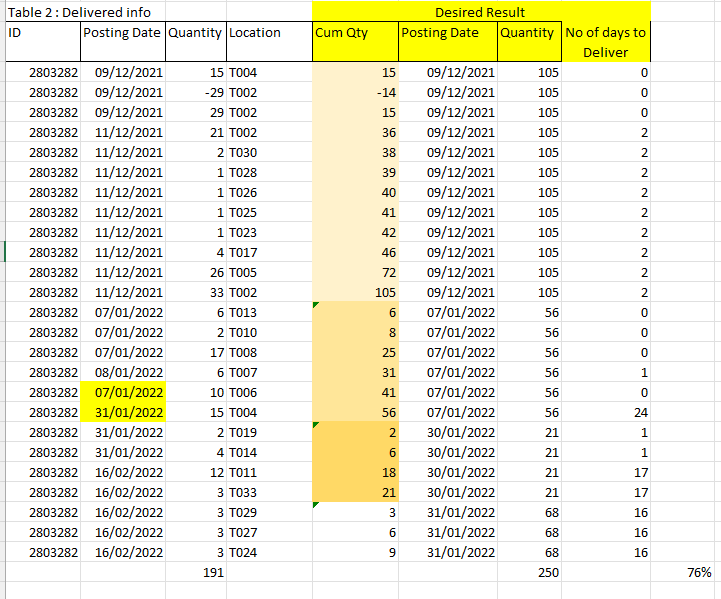Viewport: 721px width, 599px height.
Task: Select the 'No of days to Deliver' header
Action: (606, 41)
